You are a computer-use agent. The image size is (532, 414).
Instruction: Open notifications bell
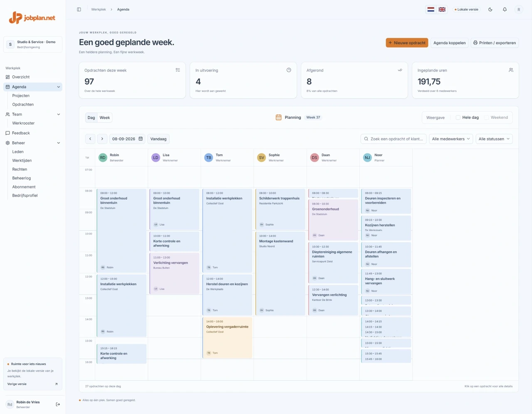click(x=505, y=10)
